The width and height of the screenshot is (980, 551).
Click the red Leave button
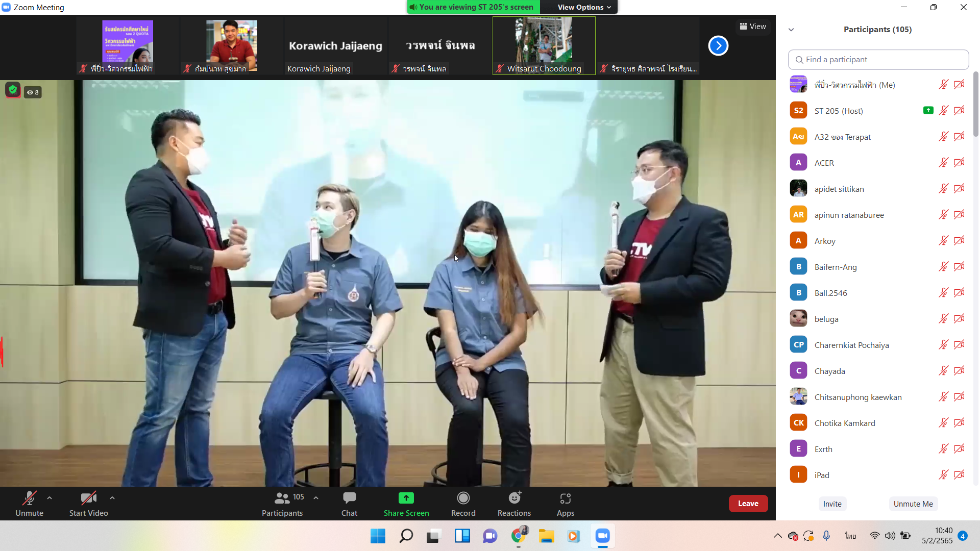coord(748,504)
